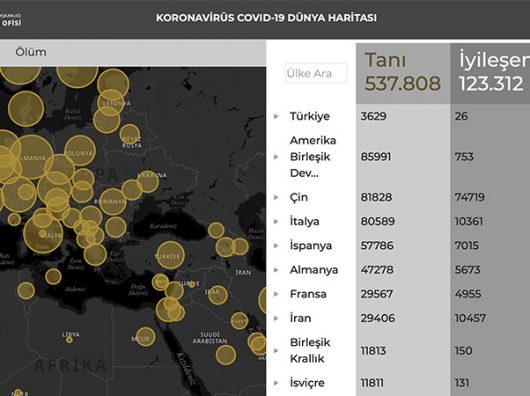
Task: Click the Fransa country name in the list
Action: point(308,294)
